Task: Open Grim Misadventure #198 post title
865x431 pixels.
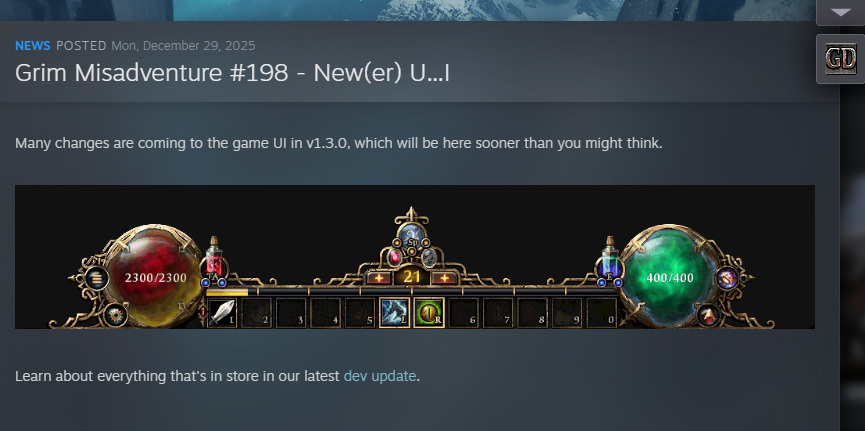Action: click(232, 73)
